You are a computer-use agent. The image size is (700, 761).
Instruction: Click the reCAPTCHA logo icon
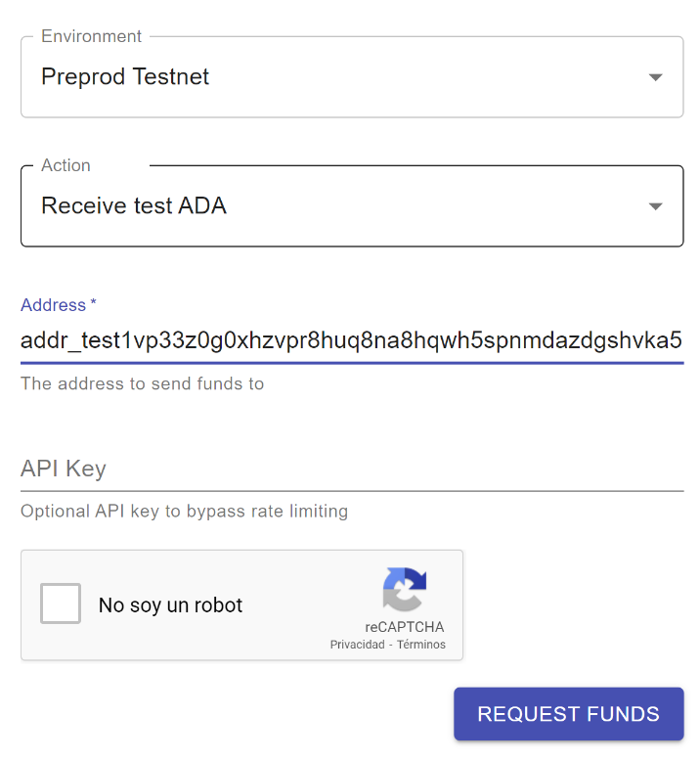[405, 590]
